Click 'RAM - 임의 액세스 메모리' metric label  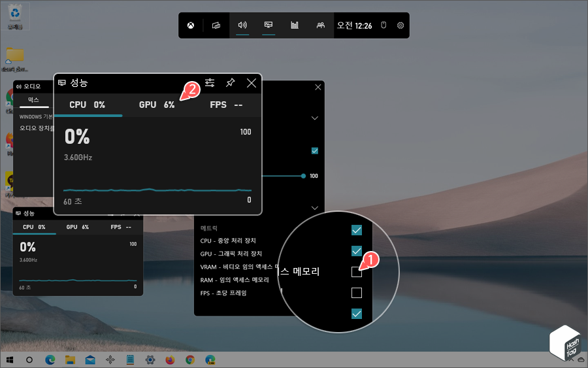[235, 280]
